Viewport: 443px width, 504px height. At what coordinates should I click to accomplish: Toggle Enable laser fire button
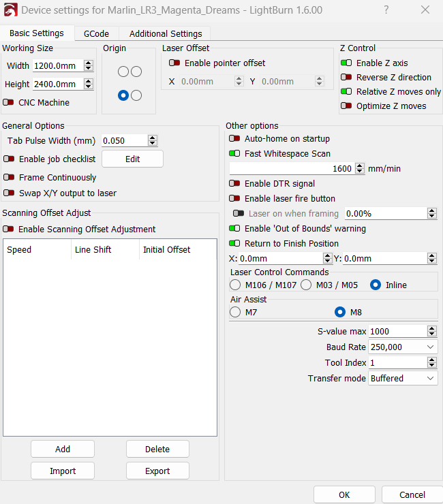click(x=234, y=198)
